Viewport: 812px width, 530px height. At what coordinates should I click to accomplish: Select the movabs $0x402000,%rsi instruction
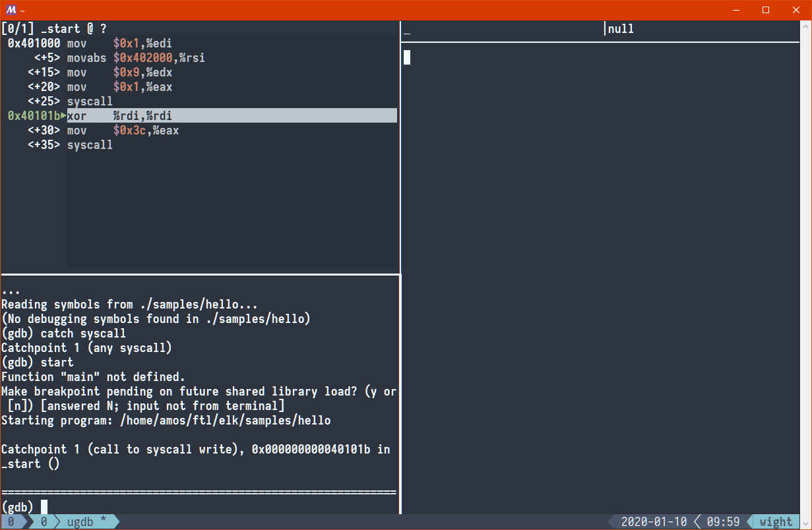(x=136, y=58)
